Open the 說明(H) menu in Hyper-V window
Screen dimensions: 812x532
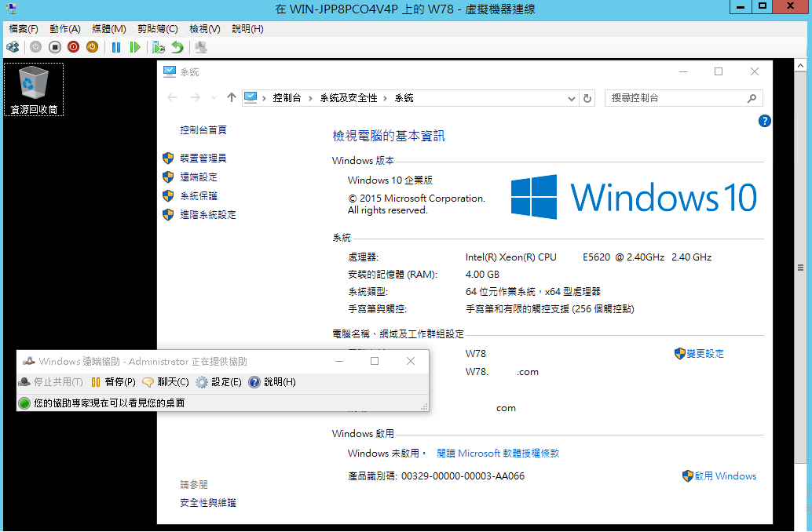[247, 29]
